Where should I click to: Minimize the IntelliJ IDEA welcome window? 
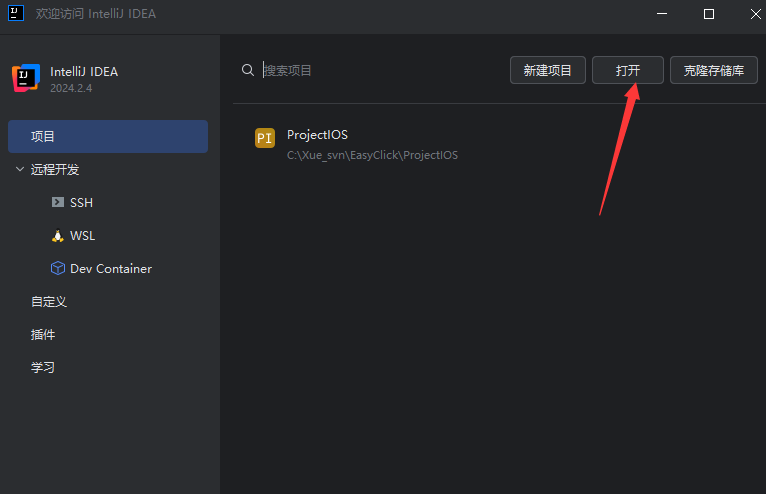point(661,14)
